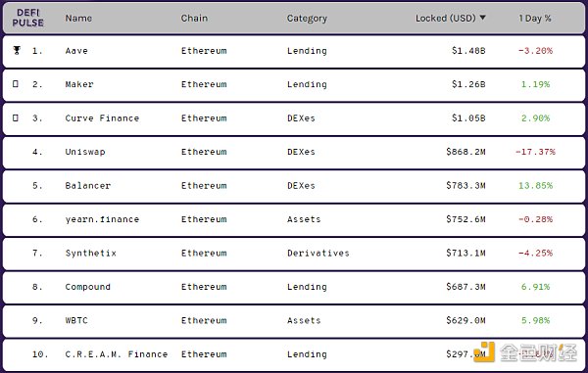Click the trophy icon beside Aave
The height and width of the screenshot is (373, 588).
coord(17,50)
